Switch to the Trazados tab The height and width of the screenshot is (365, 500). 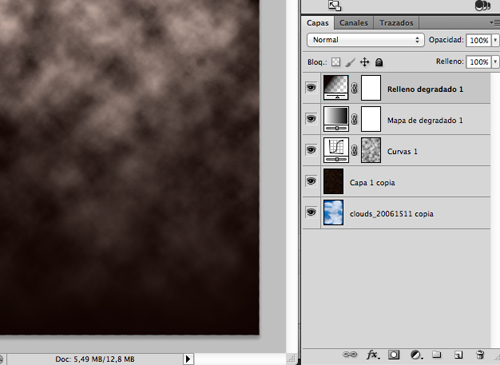click(x=396, y=23)
